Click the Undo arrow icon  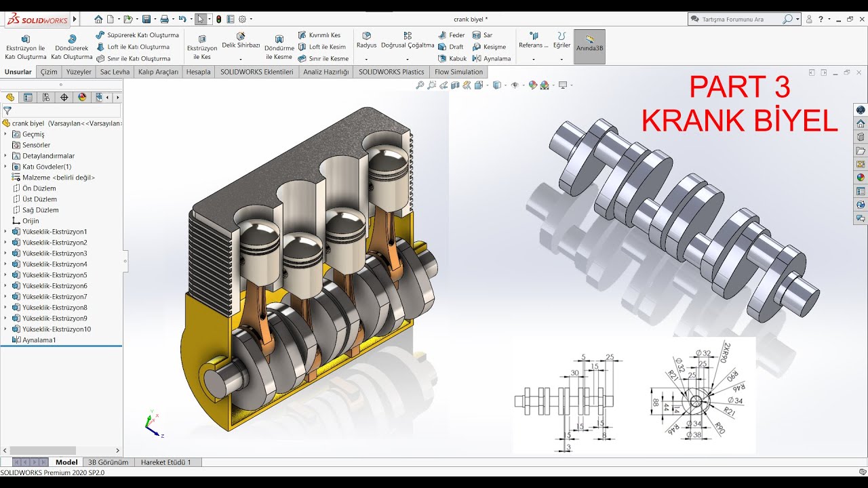[182, 19]
